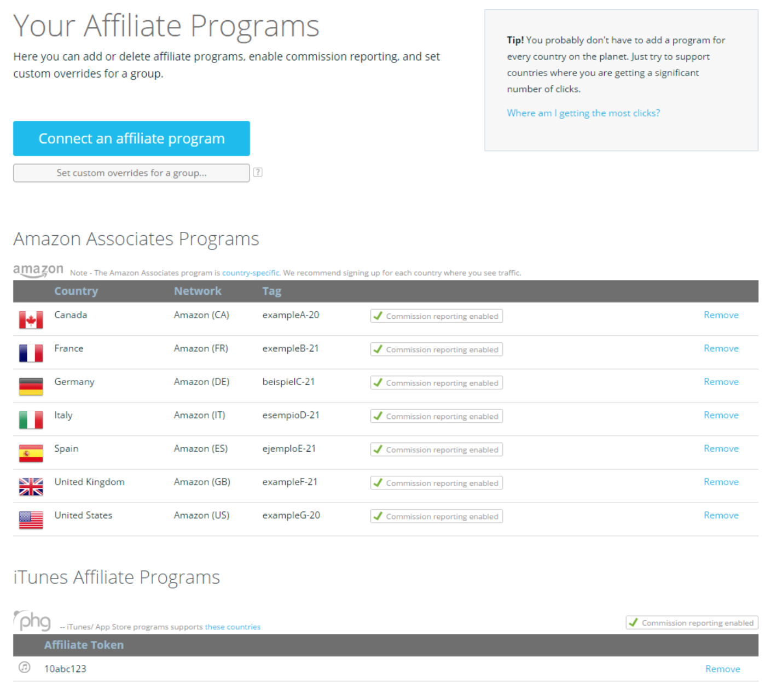Open 'Where am I getting the most clicks?' link
The width and height of the screenshot is (777, 700).
583,113
